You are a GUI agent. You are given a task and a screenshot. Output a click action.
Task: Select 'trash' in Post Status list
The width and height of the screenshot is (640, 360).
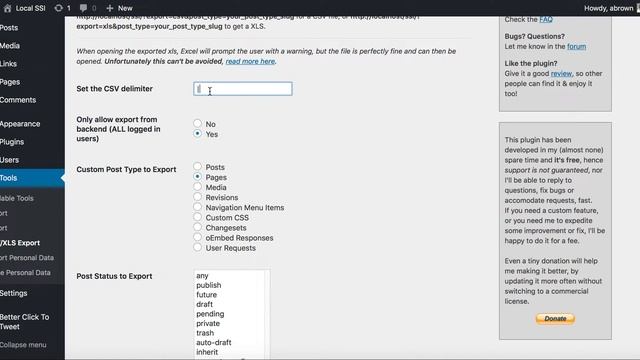(x=205, y=333)
